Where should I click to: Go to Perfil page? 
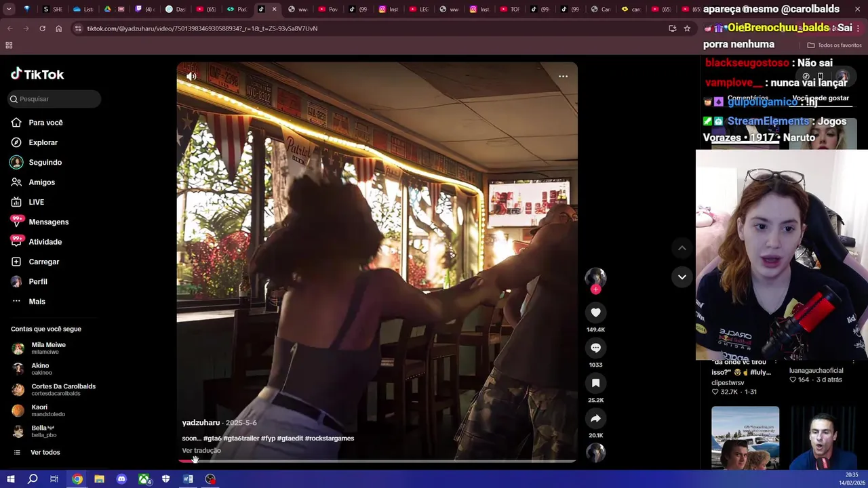[x=37, y=281]
